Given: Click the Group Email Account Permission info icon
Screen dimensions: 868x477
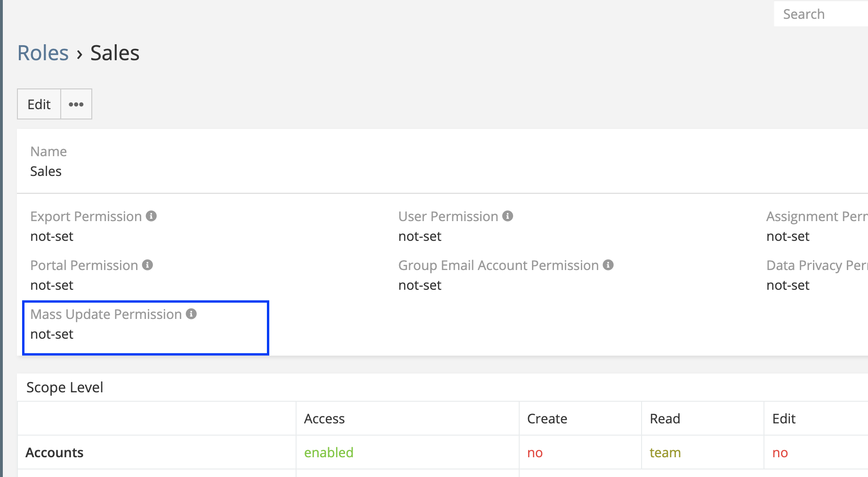Looking at the screenshot, I should pos(608,265).
